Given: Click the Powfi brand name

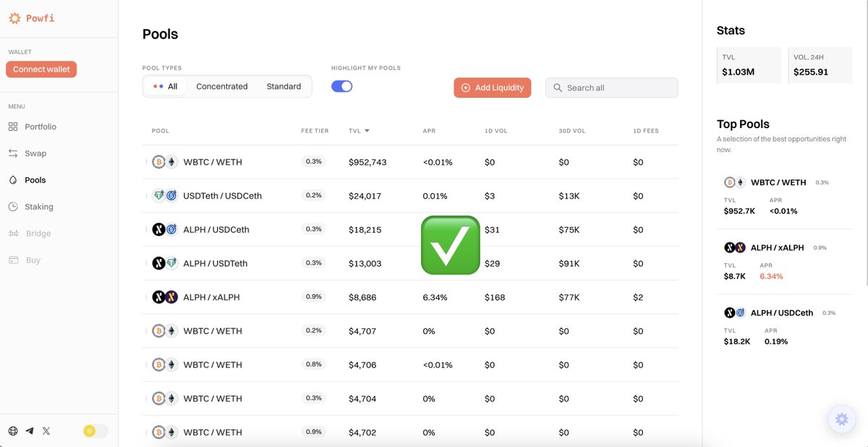Looking at the screenshot, I should pyautogui.click(x=41, y=19).
